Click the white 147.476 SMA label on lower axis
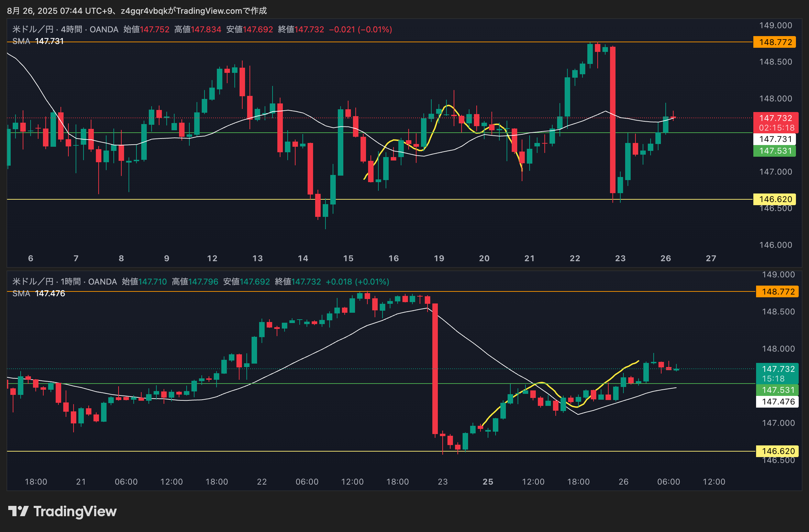Image resolution: width=809 pixels, height=532 pixels. (x=777, y=402)
